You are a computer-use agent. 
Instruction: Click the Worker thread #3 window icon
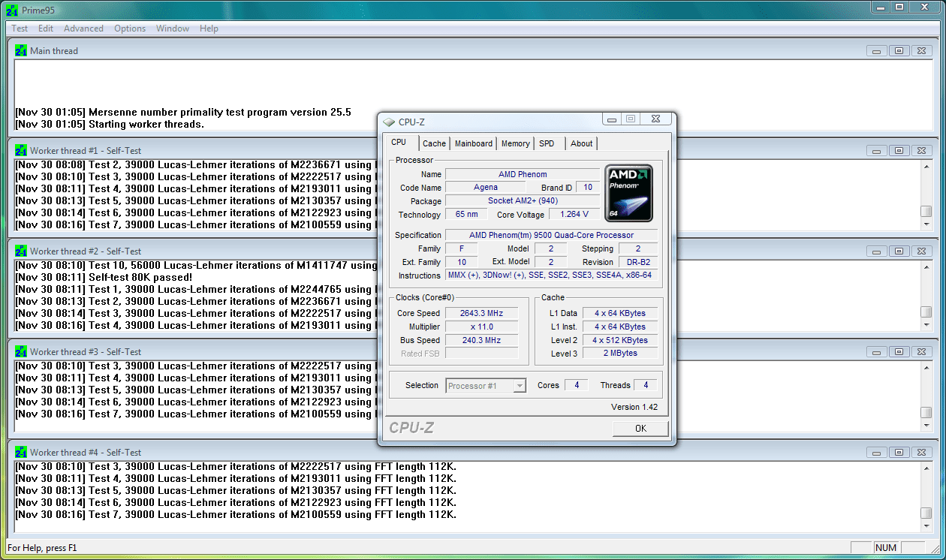pos(21,352)
